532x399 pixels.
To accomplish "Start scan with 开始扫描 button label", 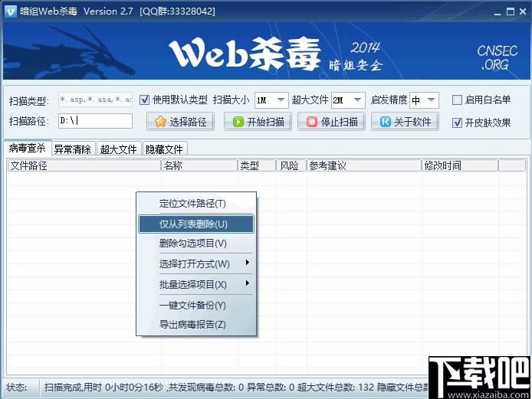I will 266,122.
